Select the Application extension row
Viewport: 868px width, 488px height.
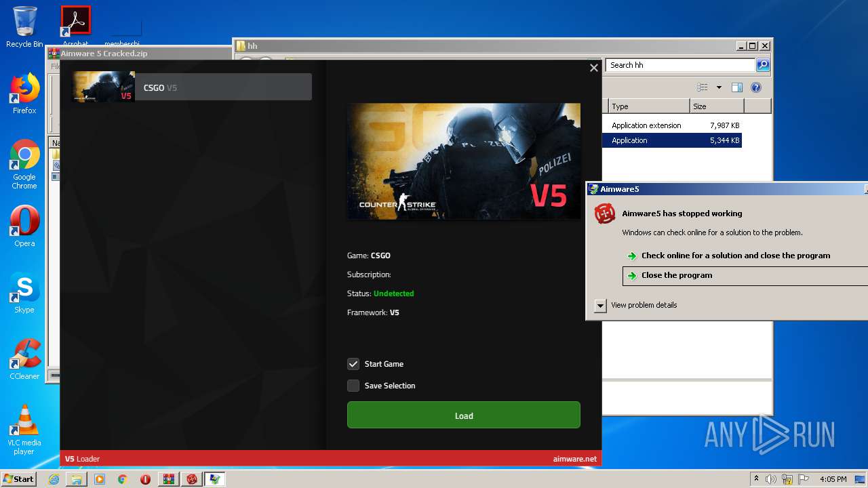pyautogui.click(x=672, y=125)
